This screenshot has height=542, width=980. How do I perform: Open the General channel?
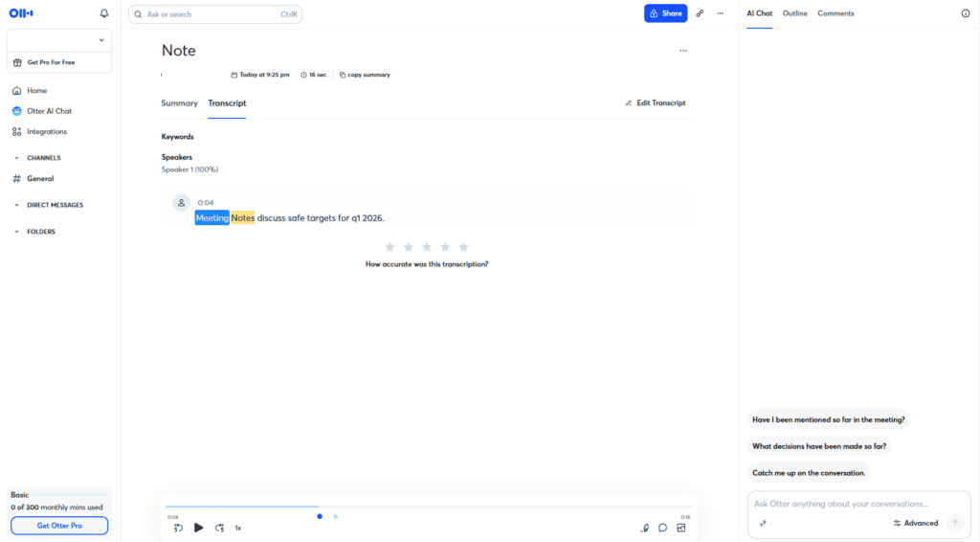[40, 179]
